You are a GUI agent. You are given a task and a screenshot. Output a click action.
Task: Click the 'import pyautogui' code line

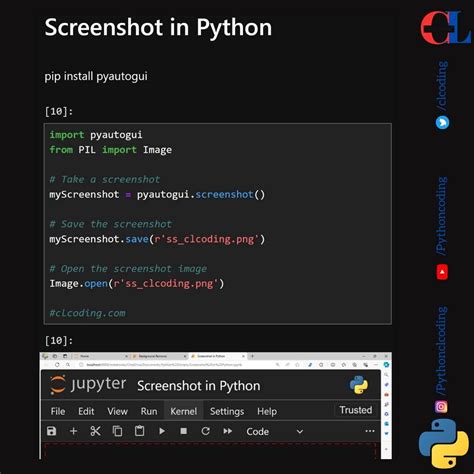96,135
